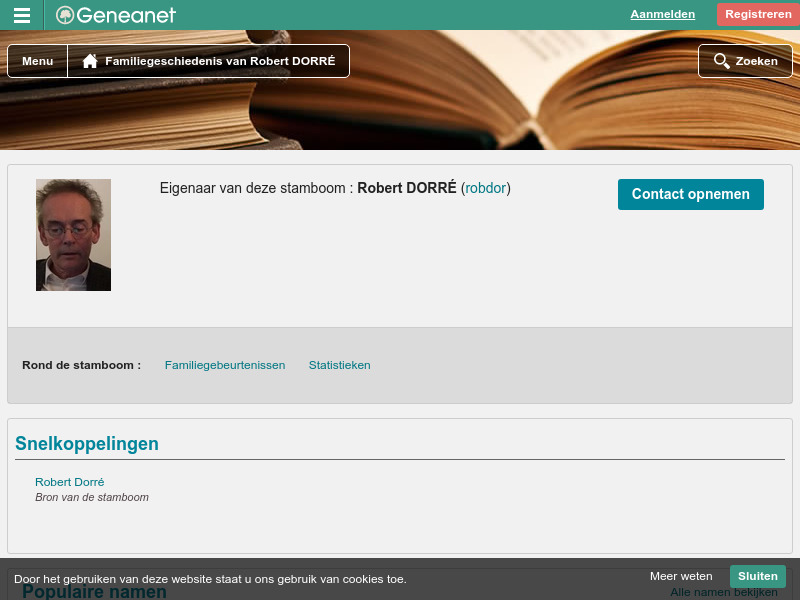Open Familiegebeurtenissen

pos(225,365)
